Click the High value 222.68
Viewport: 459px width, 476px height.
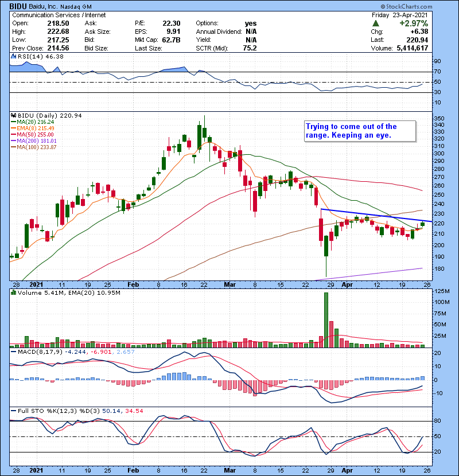pos(58,32)
